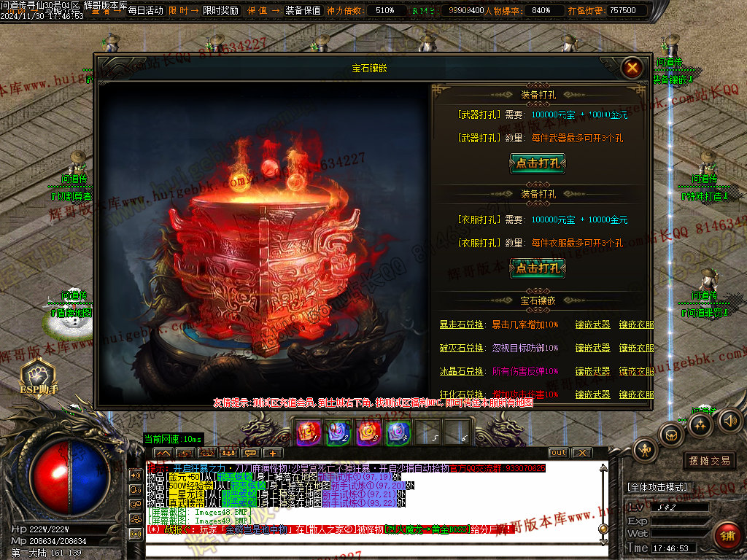Select empty hotbar slot 6
Screen dimensions: 747x560
point(457,432)
